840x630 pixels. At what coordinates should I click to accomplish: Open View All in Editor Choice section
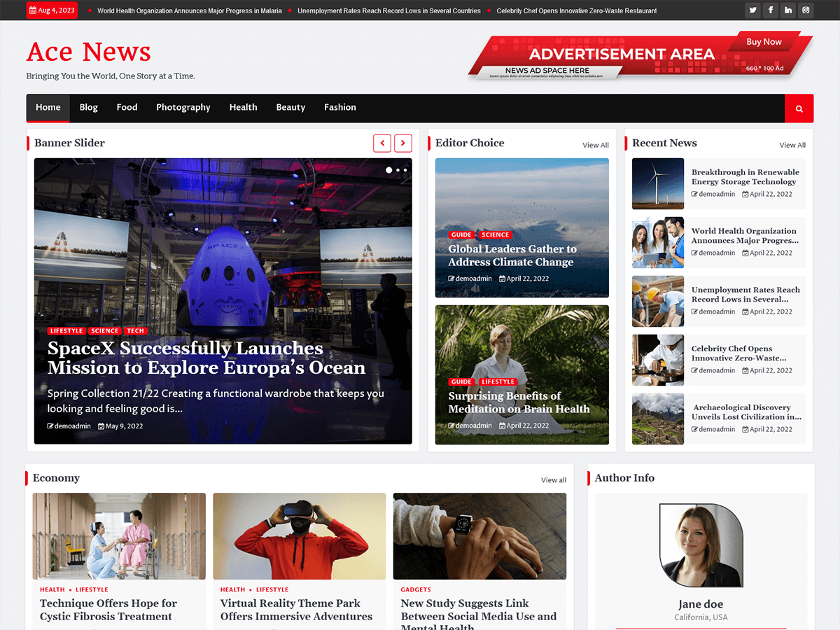click(x=596, y=145)
